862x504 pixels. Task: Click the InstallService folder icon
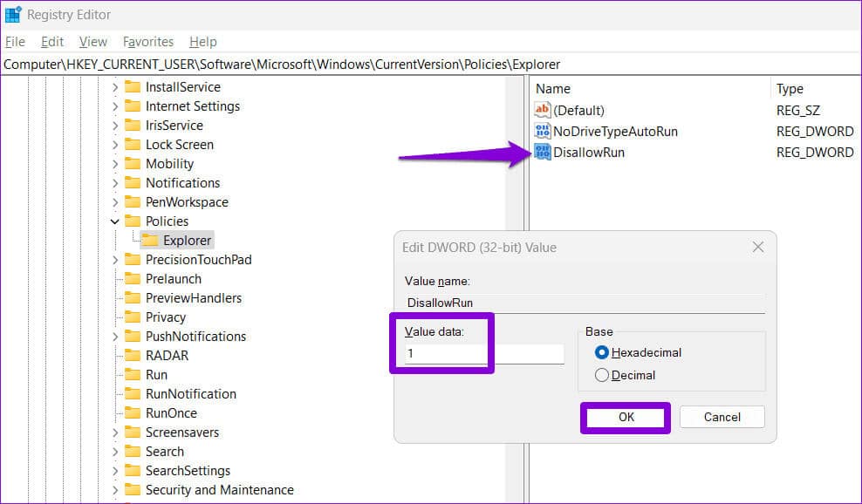click(x=133, y=87)
